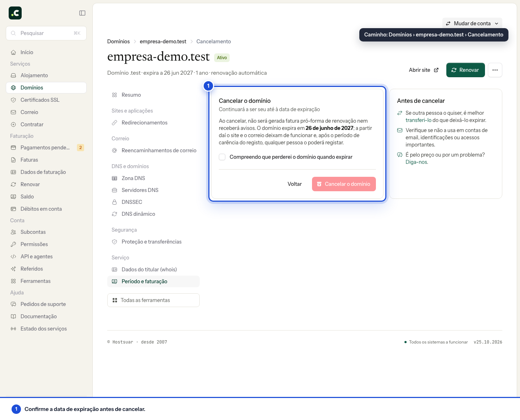The width and height of the screenshot is (520, 420).
Task: Click the Domínios breadcrumb link
Action: 118,41
